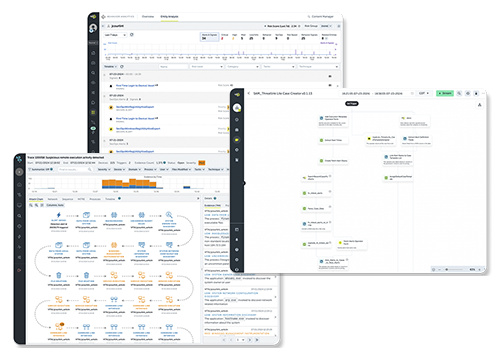
Task: Open Severity filter dropdown in Trace window
Action: (104, 170)
